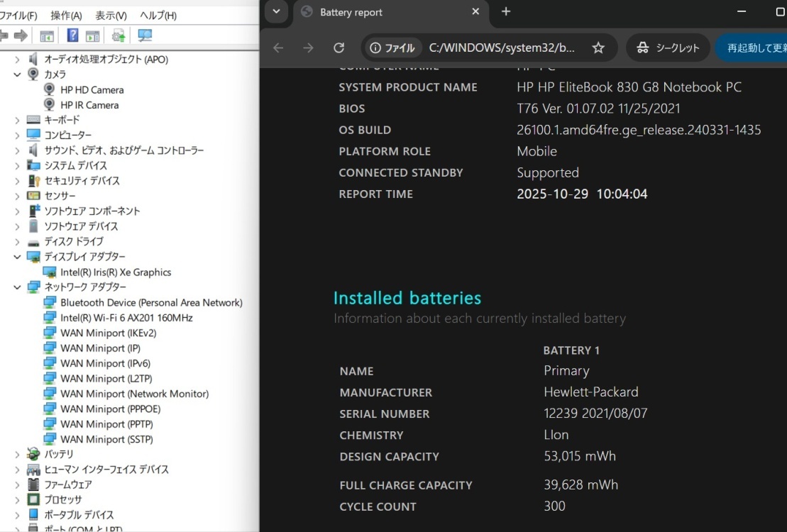Screen dimensions: 787x532
Task: Click the update driver toolbar icon
Action: pyautogui.click(x=119, y=35)
